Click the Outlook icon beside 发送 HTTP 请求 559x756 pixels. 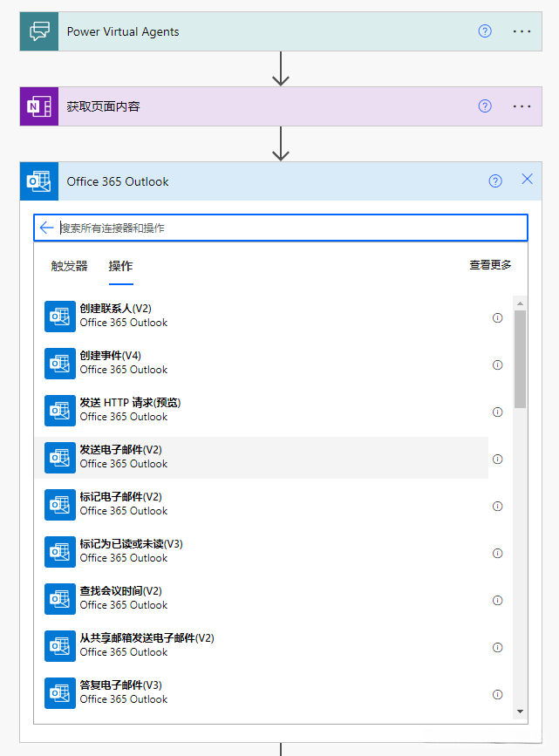click(x=60, y=411)
